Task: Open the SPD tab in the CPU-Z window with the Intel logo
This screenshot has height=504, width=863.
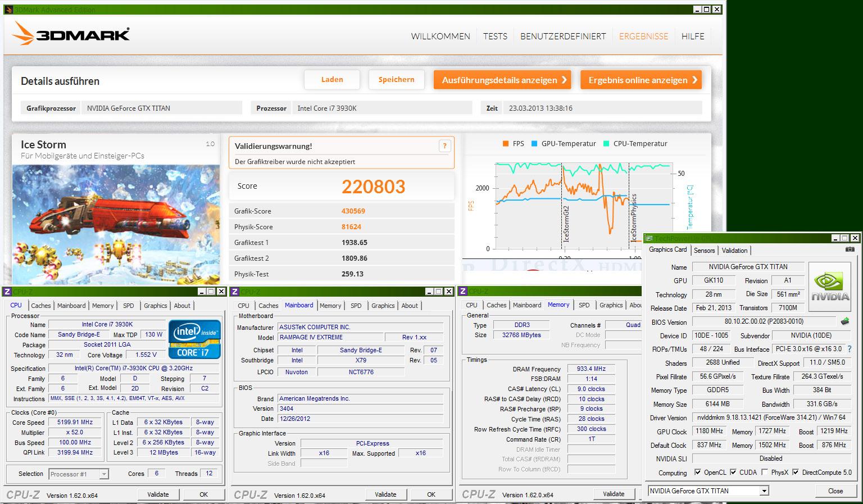Action: click(129, 306)
